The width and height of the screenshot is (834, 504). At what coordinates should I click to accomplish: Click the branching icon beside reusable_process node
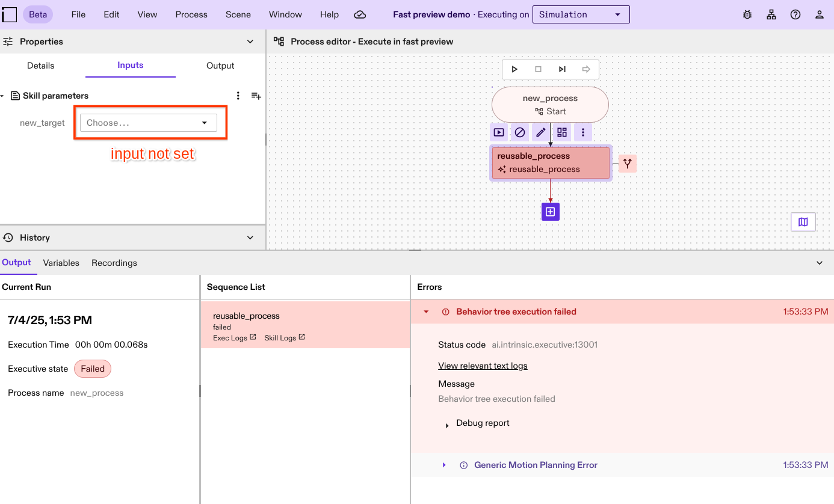click(x=628, y=163)
